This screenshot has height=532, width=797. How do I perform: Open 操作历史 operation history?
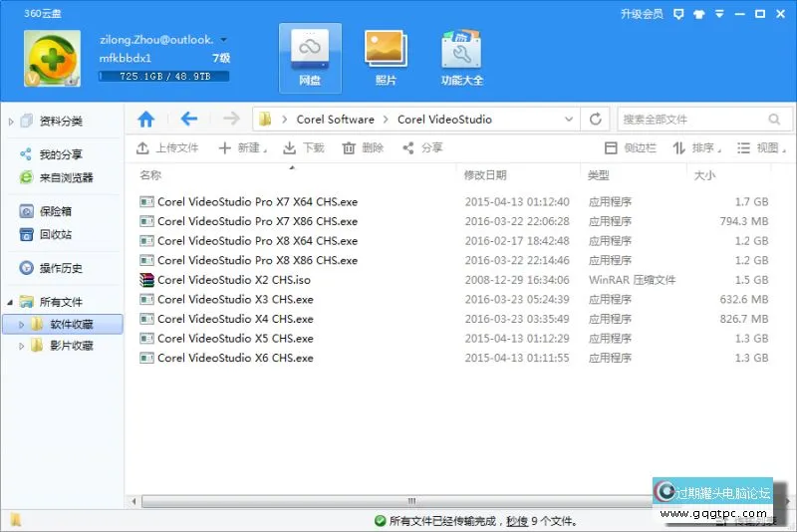(x=61, y=268)
